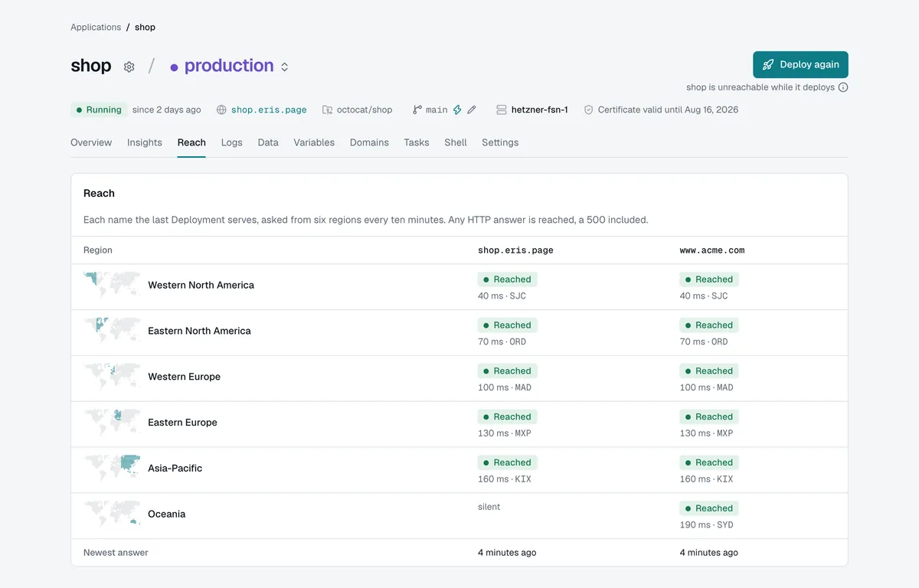Screen dimensions: 919x588
Task: Click the Deploy again button
Action: [800, 64]
